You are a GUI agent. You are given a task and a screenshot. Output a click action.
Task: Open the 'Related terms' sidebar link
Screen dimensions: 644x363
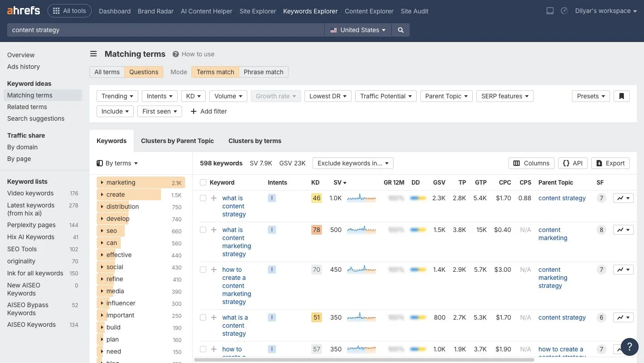click(x=27, y=107)
